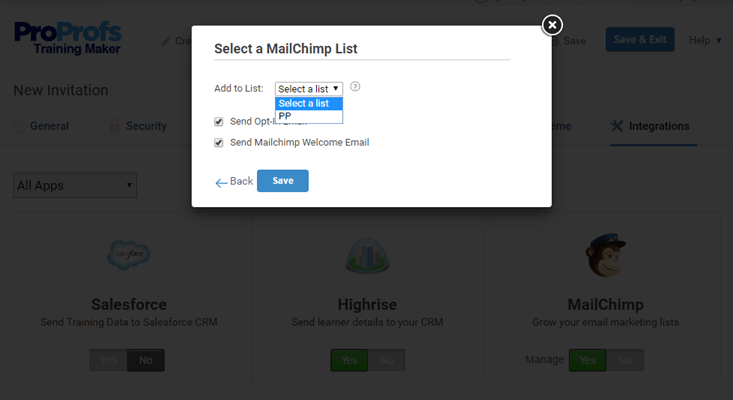Click the Integrations tab tools icon
Screen dimensions: 733x400
[616, 126]
